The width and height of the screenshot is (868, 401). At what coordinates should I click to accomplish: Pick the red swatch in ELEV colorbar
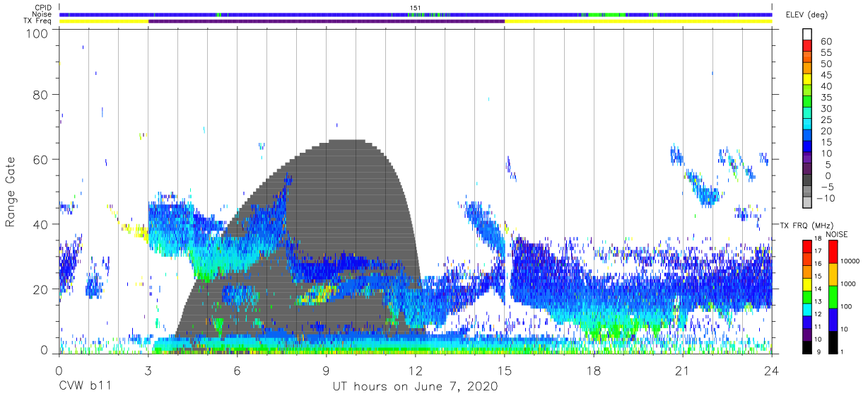[808, 45]
